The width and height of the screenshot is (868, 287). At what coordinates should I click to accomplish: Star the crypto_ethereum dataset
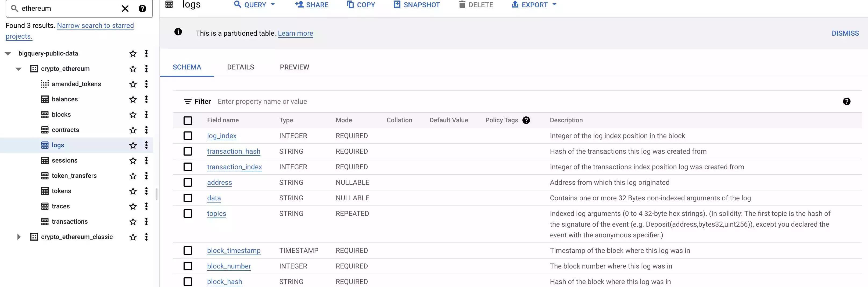[x=133, y=69]
